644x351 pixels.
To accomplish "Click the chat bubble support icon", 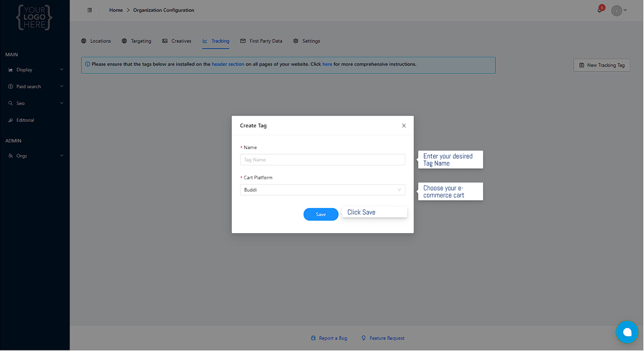I will coord(627,332).
